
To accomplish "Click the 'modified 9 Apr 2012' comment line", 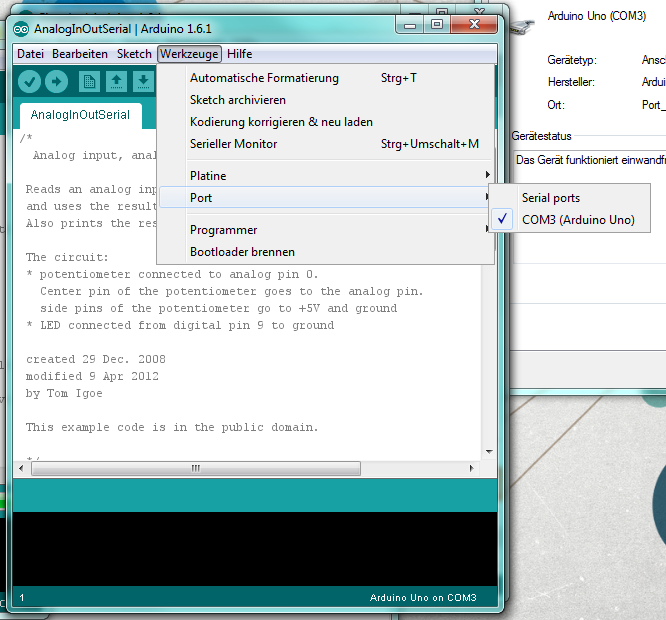I will pyautogui.click(x=92, y=376).
